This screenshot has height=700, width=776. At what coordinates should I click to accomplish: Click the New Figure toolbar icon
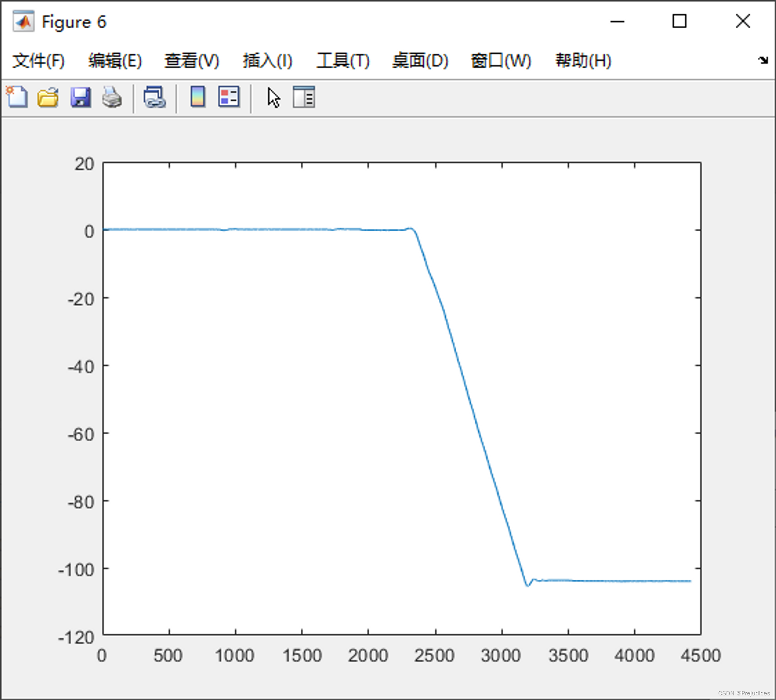tap(17, 97)
